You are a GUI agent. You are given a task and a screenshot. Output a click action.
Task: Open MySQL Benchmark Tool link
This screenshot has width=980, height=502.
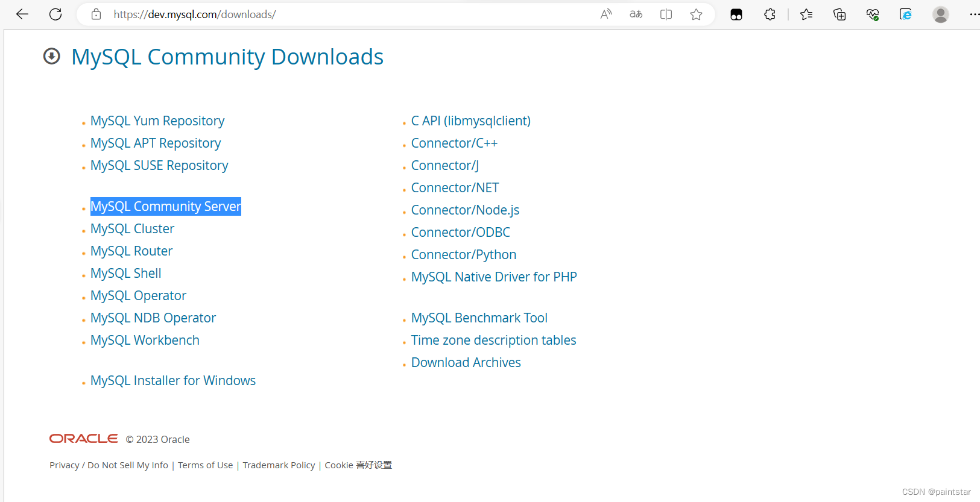point(479,318)
